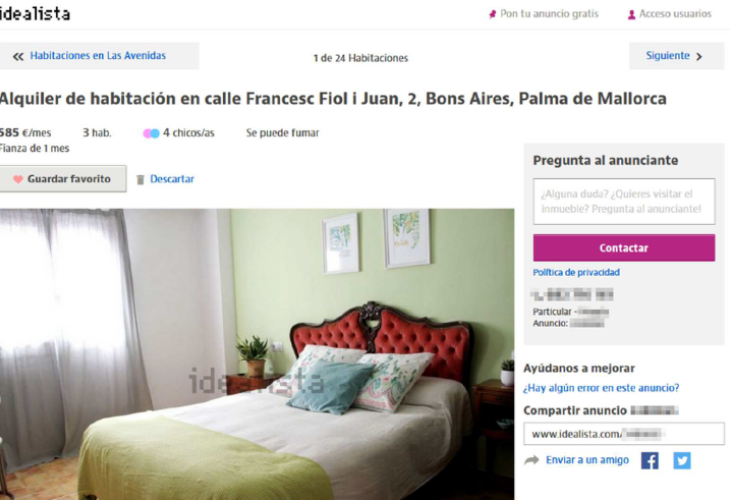The width and height of the screenshot is (730, 500).
Task: Open Política de privacidad link
Action: tap(576, 272)
